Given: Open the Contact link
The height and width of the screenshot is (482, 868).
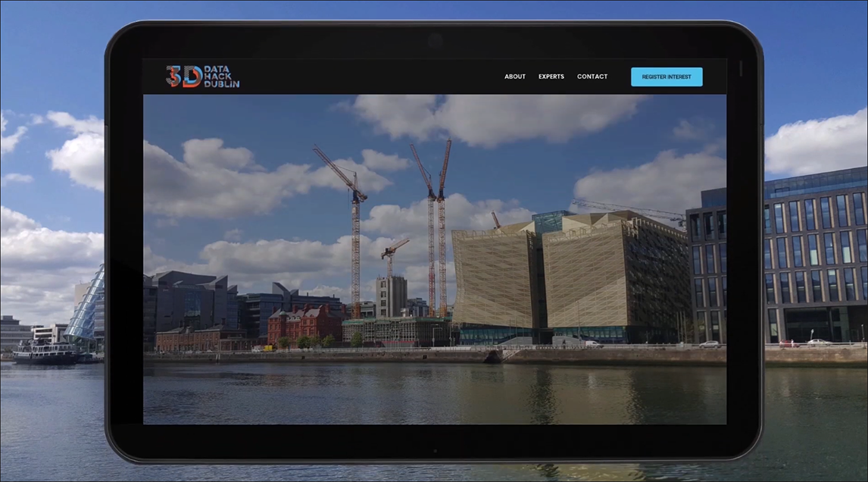Looking at the screenshot, I should pyautogui.click(x=592, y=77).
